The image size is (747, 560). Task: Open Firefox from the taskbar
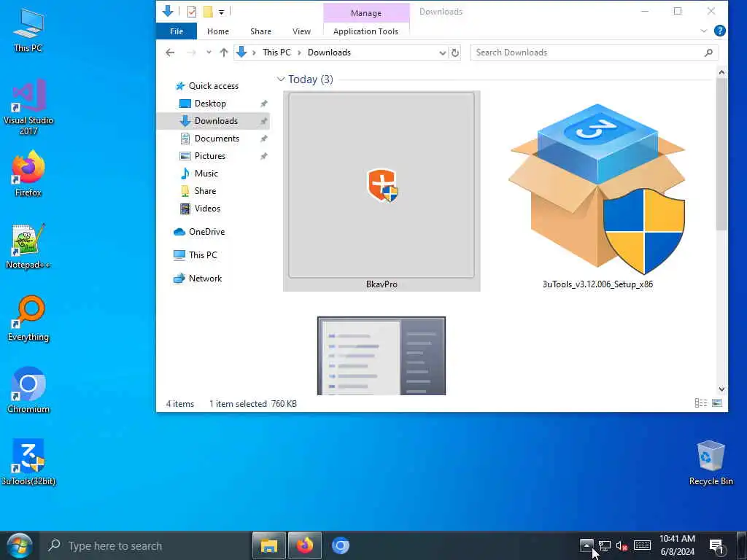pos(305,545)
